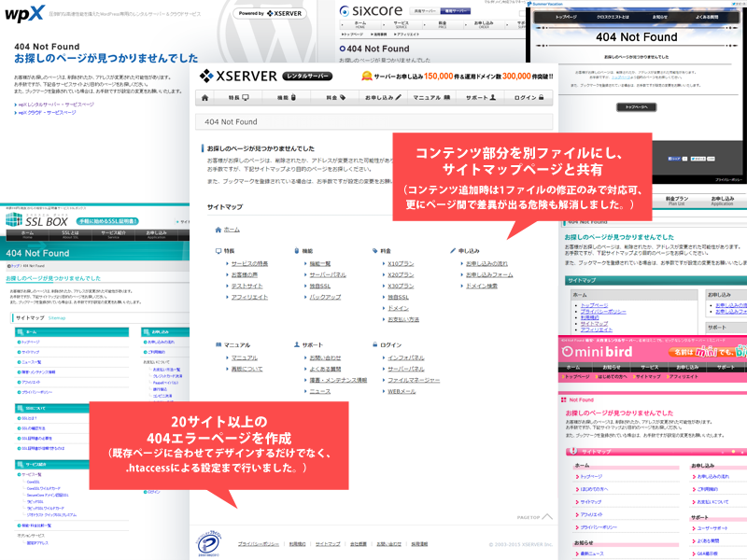Viewport: 747px width, 560px height.
Task: Open the ファイルマネージャー link
Action: tap(413, 380)
